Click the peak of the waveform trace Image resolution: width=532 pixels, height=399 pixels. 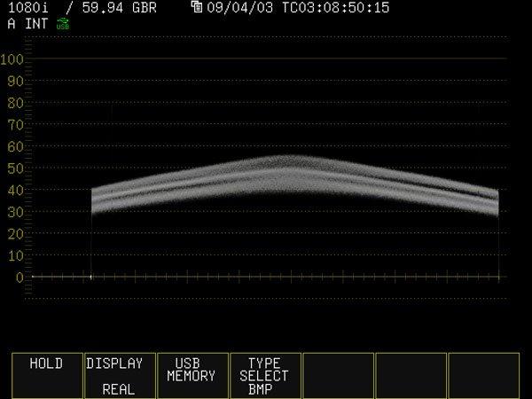tap(292, 157)
